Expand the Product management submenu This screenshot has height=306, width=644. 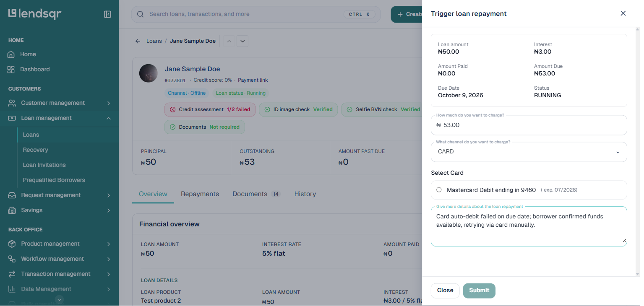(x=109, y=244)
